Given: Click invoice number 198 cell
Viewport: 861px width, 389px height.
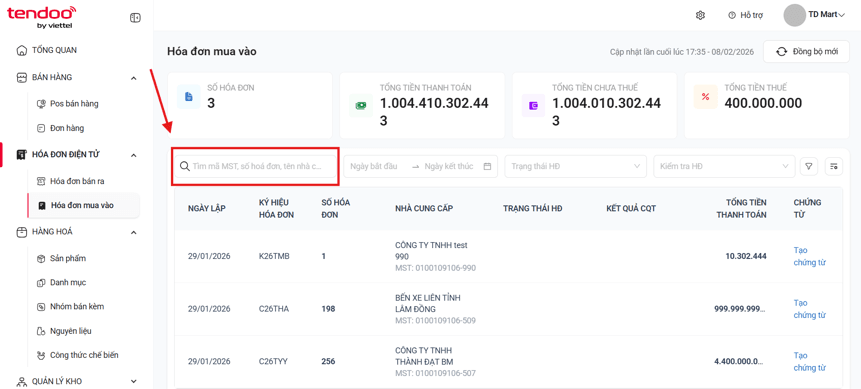Looking at the screenshot, I should coord(328,309).
